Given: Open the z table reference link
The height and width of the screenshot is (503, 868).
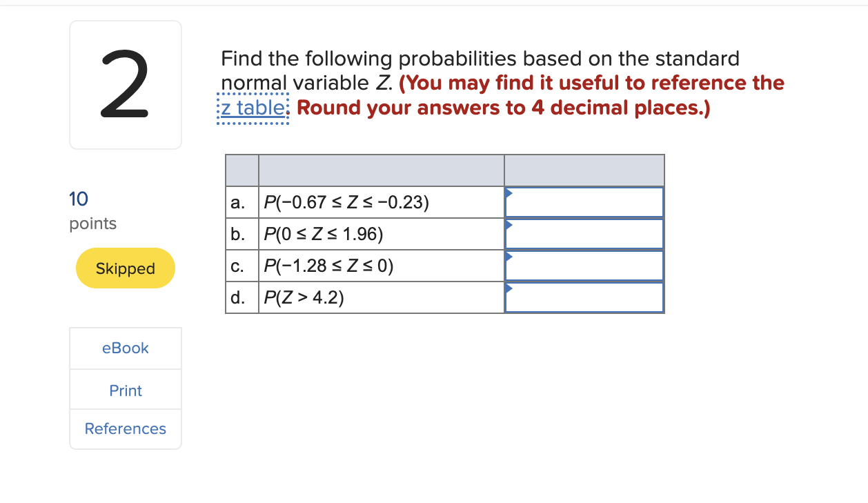Looking at the screenshot, I should [251, 108].
